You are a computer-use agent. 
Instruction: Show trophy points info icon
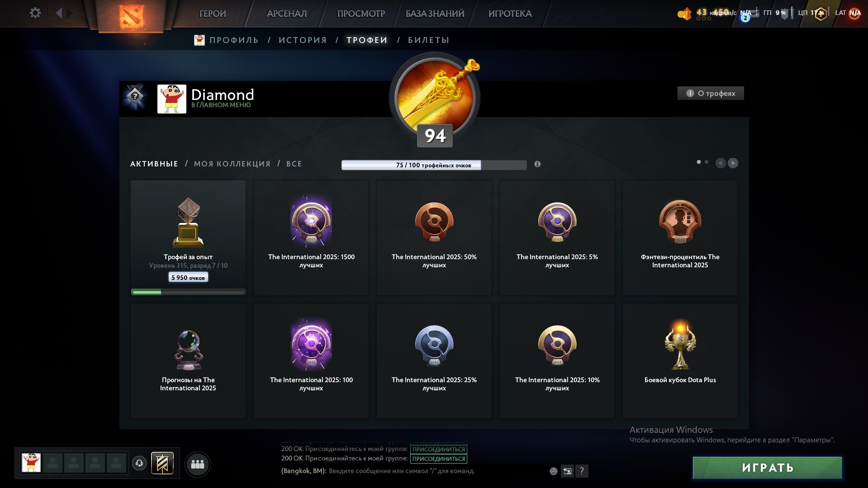tap(537, 164)
